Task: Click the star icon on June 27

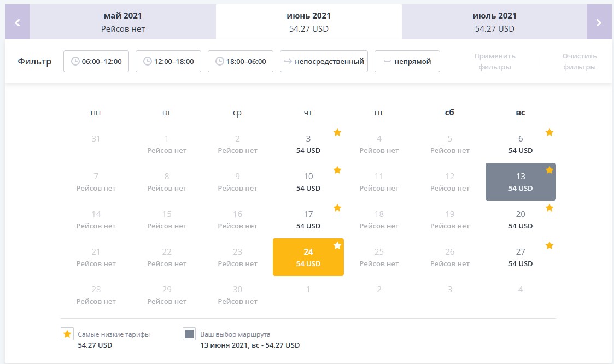Action: 549,245
